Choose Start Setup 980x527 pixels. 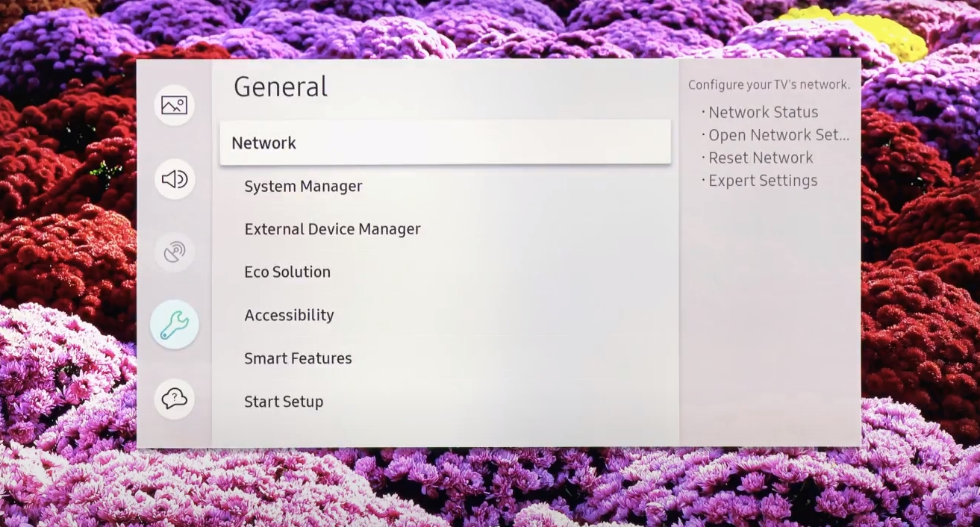[x=284, y=402]
